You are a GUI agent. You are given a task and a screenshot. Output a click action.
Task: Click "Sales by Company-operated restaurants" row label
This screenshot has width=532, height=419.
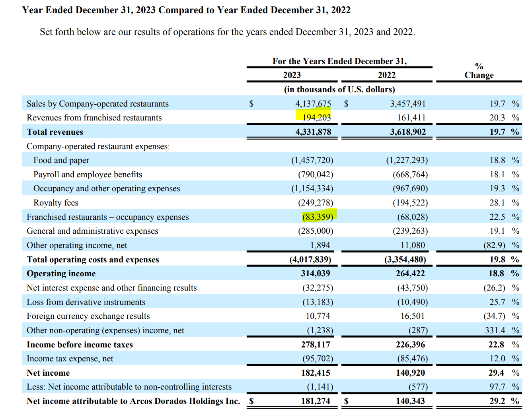[97, 104]
